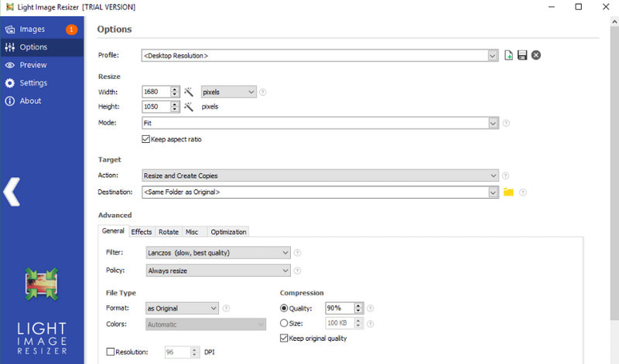Open the Optimization tab
Screen dimensions: 619x364
[x=228, y=232]
